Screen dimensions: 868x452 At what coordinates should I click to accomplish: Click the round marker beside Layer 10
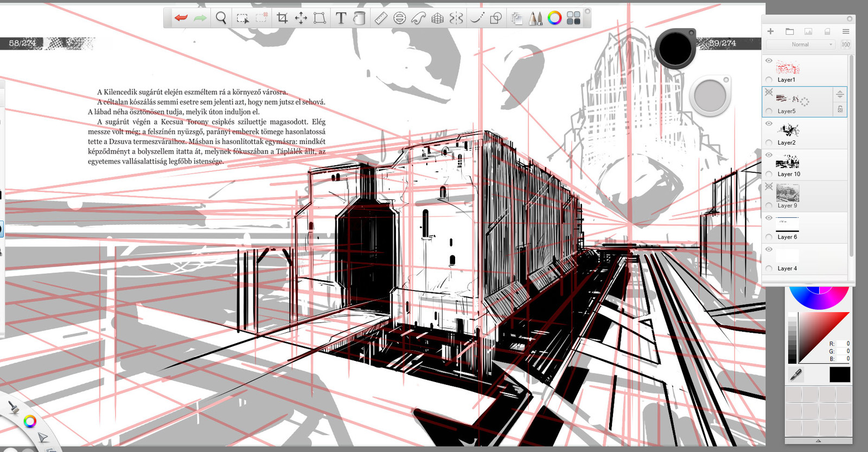(x=769, y=174)
